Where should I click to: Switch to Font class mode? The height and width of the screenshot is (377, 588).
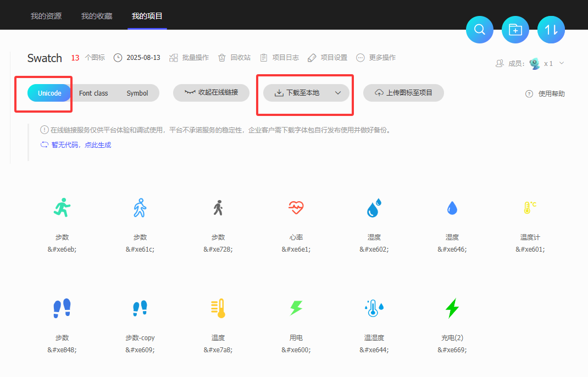[x=93, y=93]
